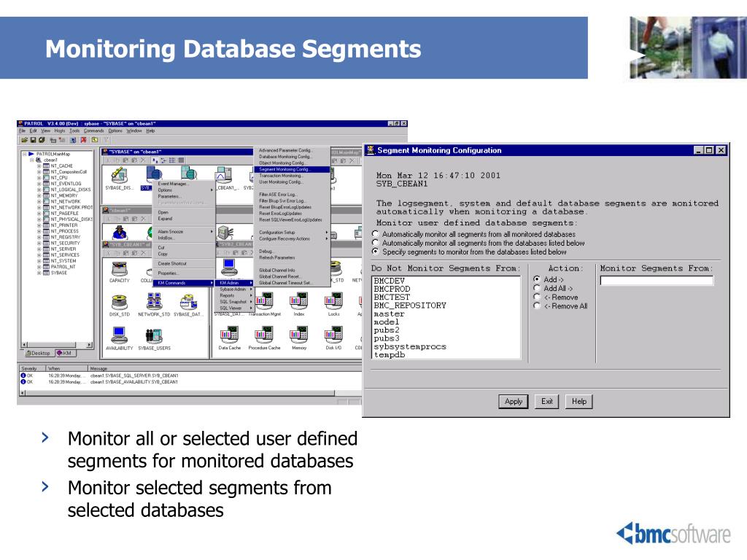Image resolution: width=747 pixels, height=560 pixels.
Task: Switch to the KM tab
Action: (65, 354)
